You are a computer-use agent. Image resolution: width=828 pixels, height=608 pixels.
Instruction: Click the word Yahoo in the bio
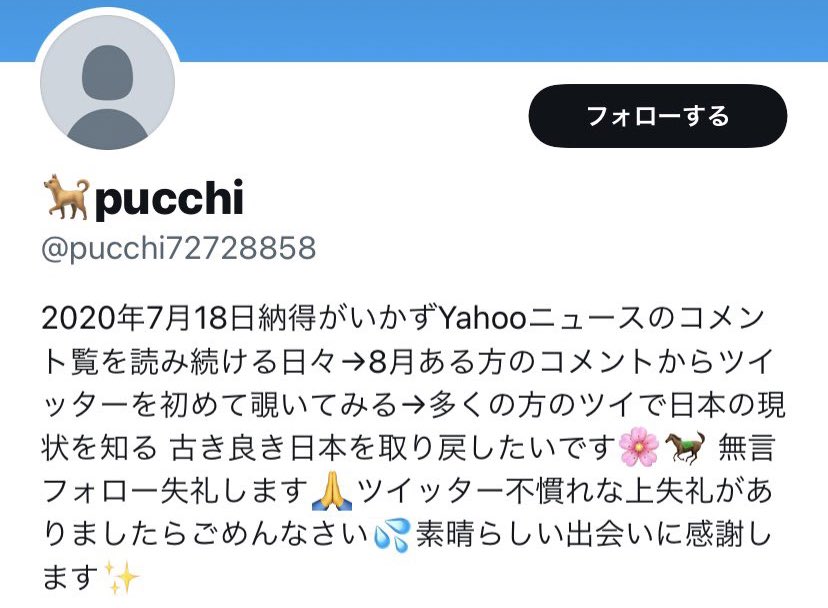[483, 319]
